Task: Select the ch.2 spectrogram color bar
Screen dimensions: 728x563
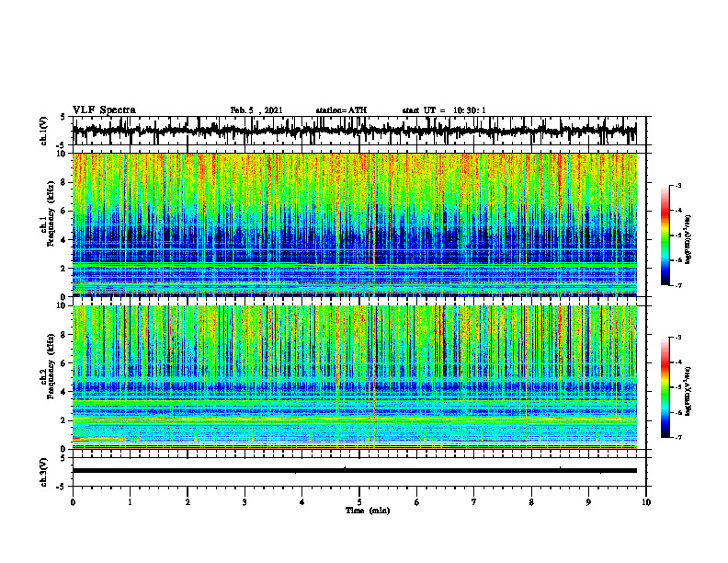Action: [x=665, y=387]
